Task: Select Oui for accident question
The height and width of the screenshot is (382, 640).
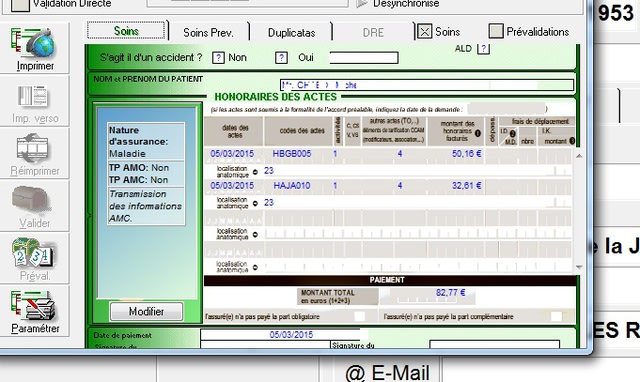Action: pyautogui.click(x=281, y=58)
